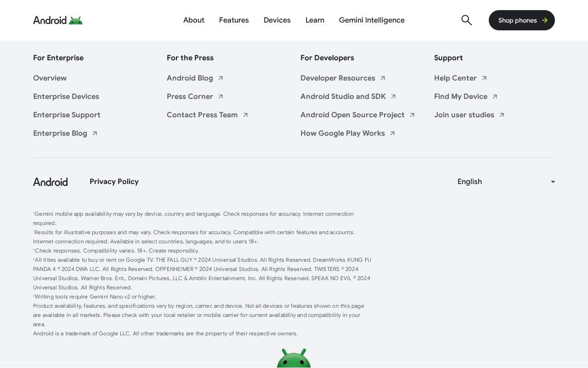Click the Android logo in header

58,20
